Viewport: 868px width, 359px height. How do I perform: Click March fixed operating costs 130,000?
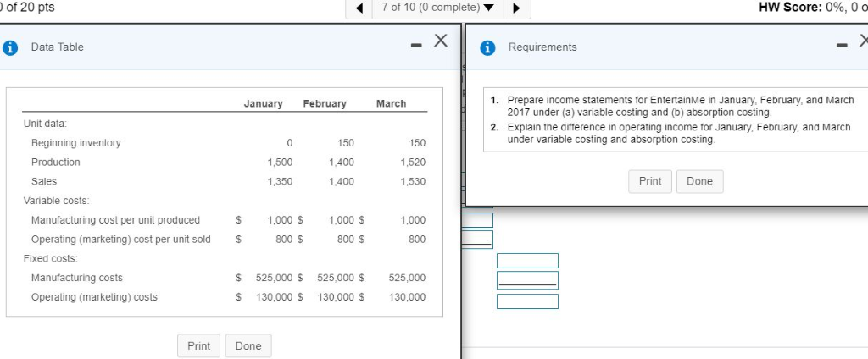[x=408, y=297]
